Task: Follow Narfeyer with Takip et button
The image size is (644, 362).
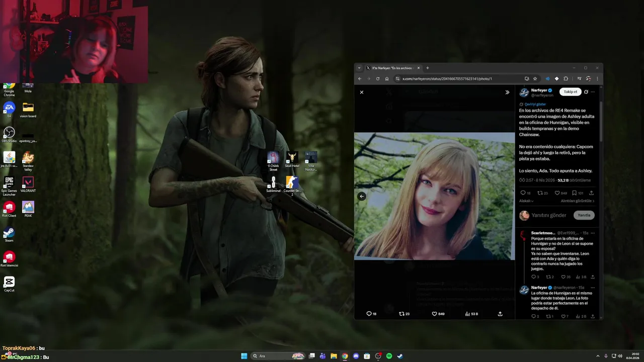Action: coord(570,92)
